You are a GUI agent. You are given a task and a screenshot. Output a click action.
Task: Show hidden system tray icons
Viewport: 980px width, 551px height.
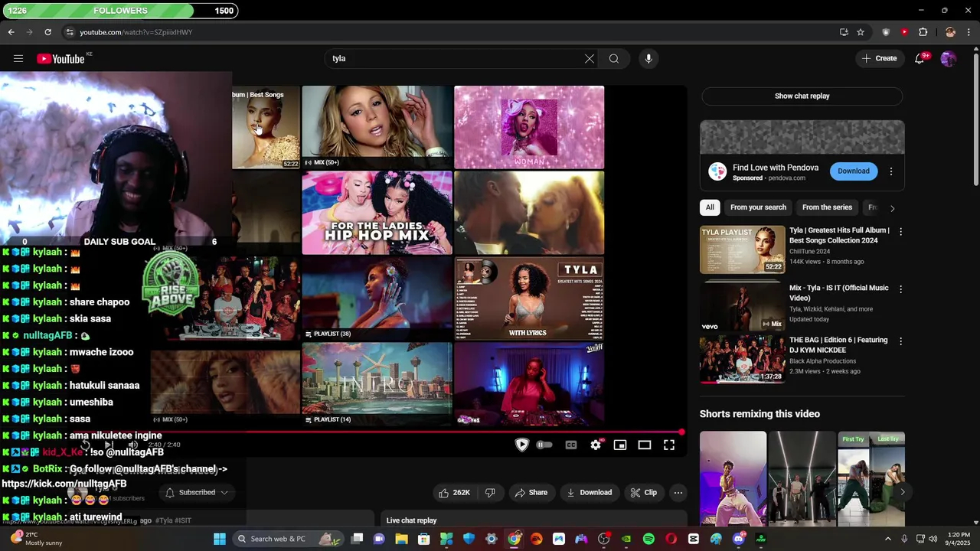tap(888, 539)
